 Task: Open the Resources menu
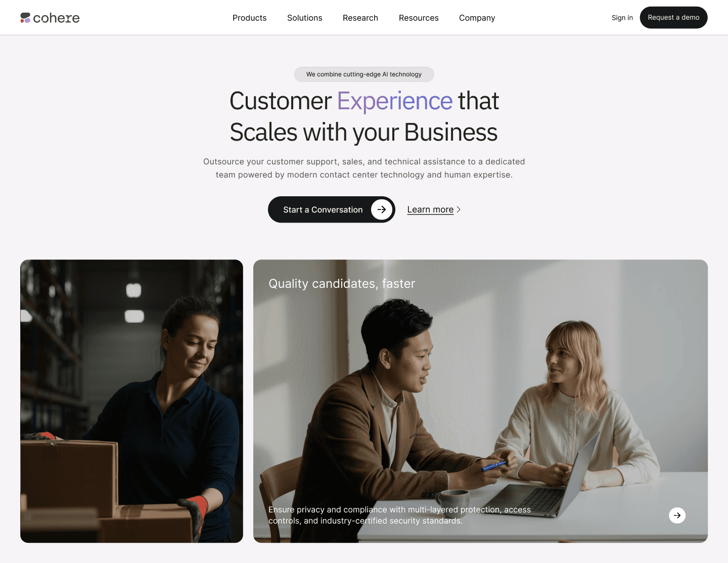click(x=419, y=18)
